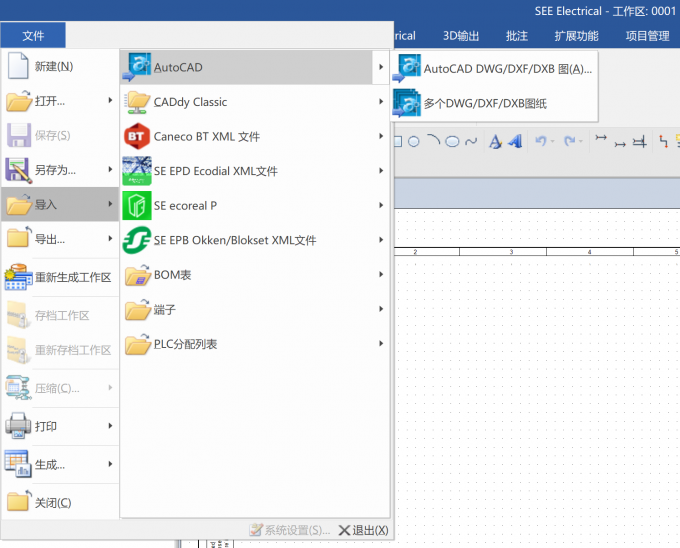This screenshot has height=548, width=680.
Task: Click the SE EPB Okken/Blokset icon
Action: pyautogui.click(x=137, y=240)
